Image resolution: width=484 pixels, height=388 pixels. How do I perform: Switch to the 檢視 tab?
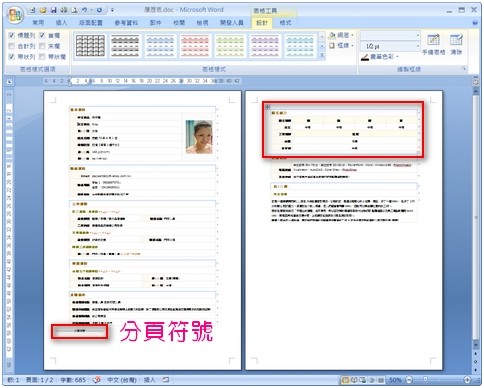coord(202,23)
